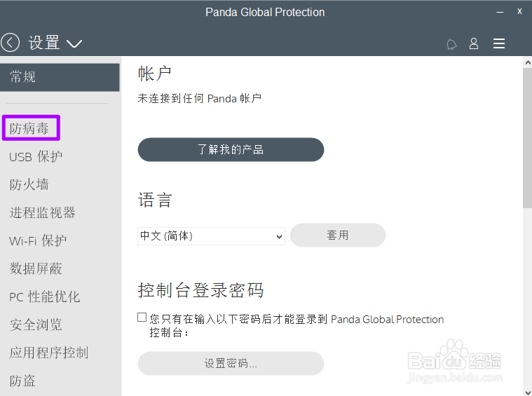Viewport: 532px width, 396px height.
Task: Click the 帐户 heading
Action: 155,74
